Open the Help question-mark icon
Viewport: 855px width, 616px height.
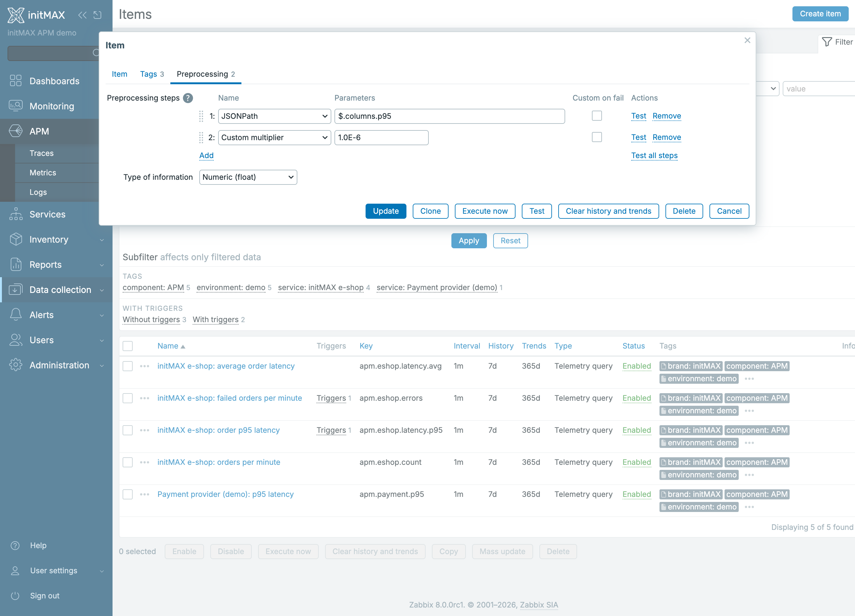[15, 546]
